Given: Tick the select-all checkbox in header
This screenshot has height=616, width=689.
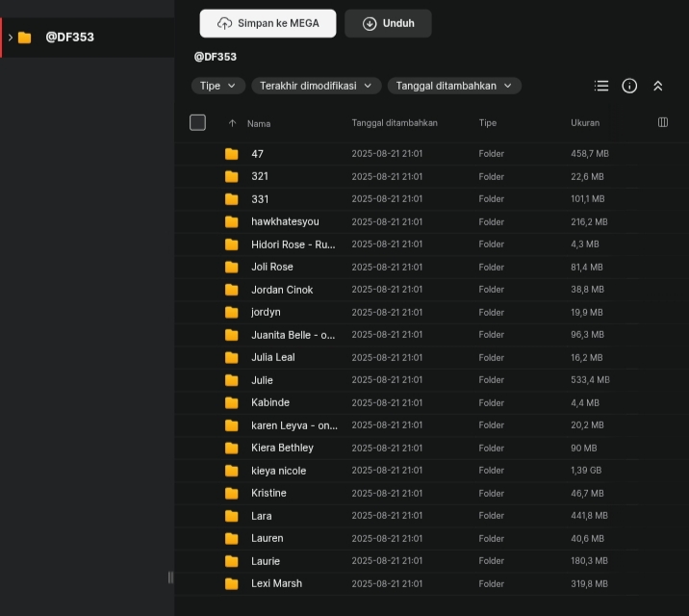Looking at the screenshot, I should point(197,122).
